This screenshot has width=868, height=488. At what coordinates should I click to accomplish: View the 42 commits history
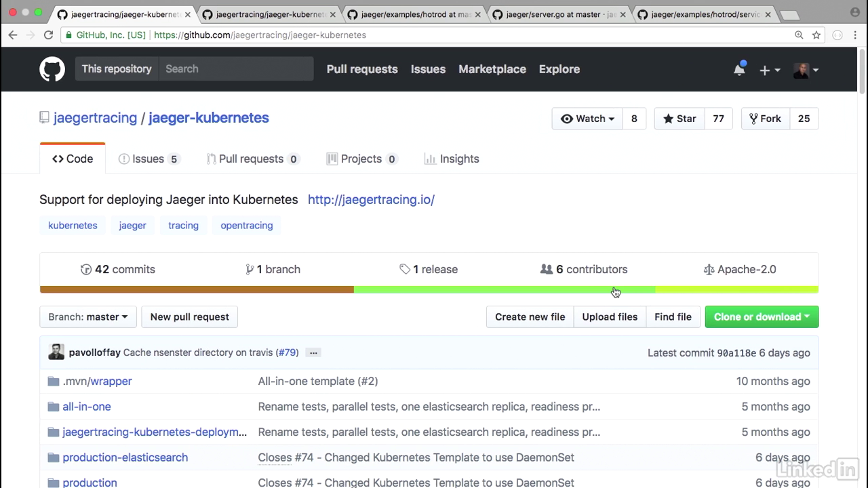pyautogui.click(x=118, y=269)
